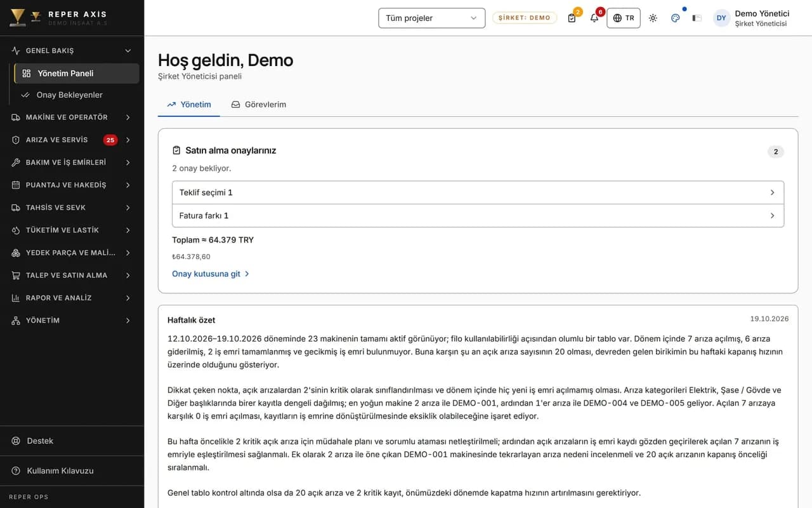
Task: Click the Satın alma onaylarınız clipboard icon
Action: coord(176,150)
